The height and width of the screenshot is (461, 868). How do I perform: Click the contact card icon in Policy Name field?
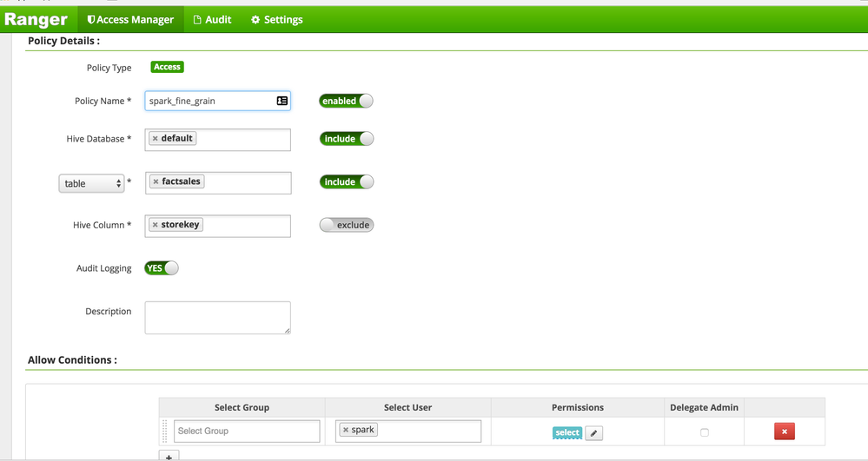click(282, 101)
